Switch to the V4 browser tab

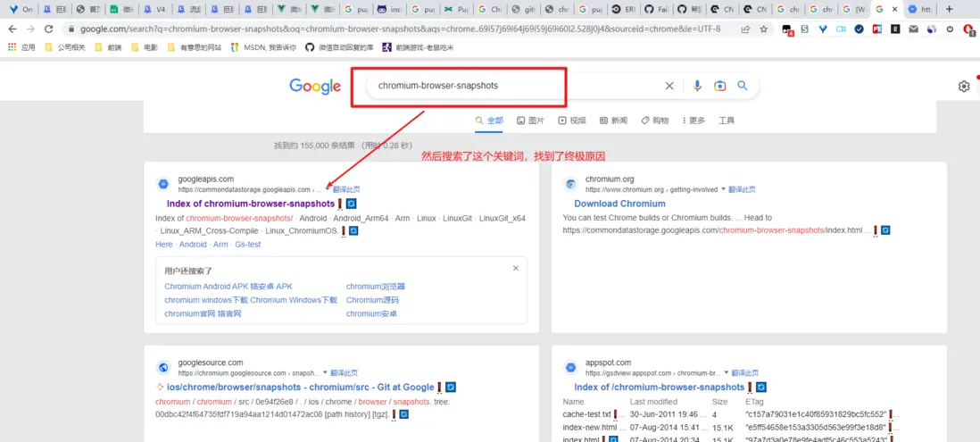tap(154, 10)
